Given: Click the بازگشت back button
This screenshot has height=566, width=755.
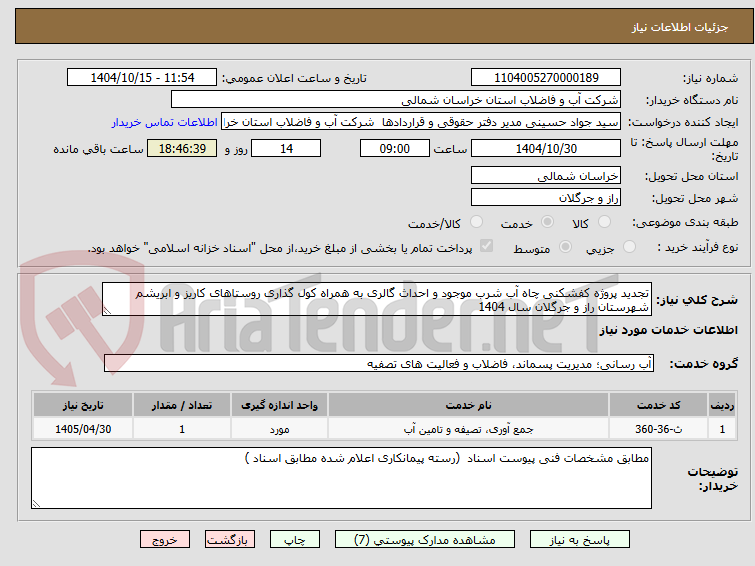Looking at the screenshot, I should pos(230,540).
